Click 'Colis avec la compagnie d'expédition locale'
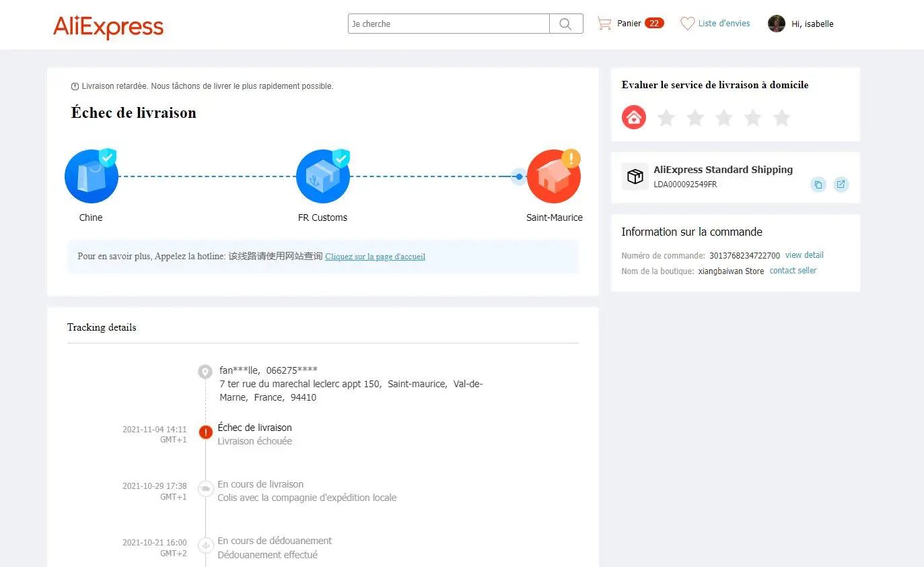Screen dimensions: 924x567 click(x=307, y=498)
